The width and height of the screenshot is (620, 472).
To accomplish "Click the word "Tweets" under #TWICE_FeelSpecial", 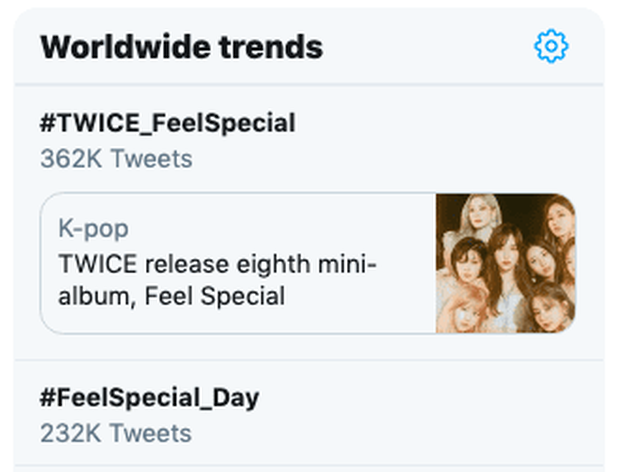I will (151, 158).
